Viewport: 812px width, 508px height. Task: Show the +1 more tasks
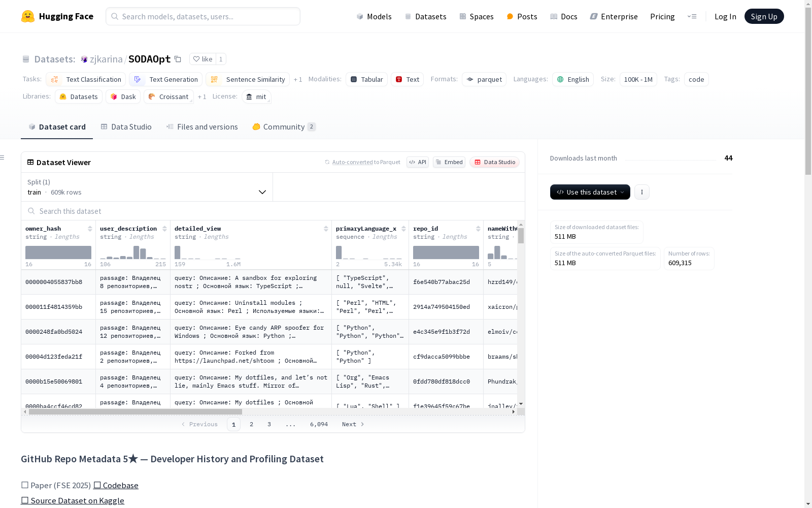(x=298, y=79)
